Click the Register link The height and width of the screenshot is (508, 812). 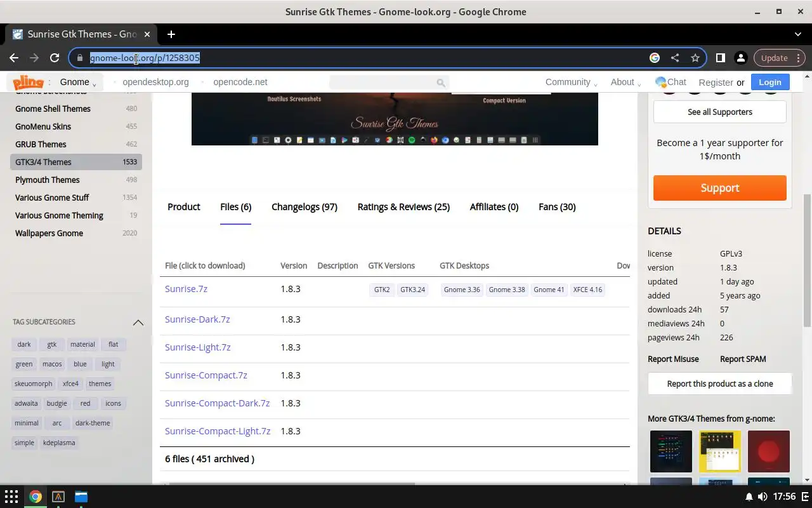(716, 83)
